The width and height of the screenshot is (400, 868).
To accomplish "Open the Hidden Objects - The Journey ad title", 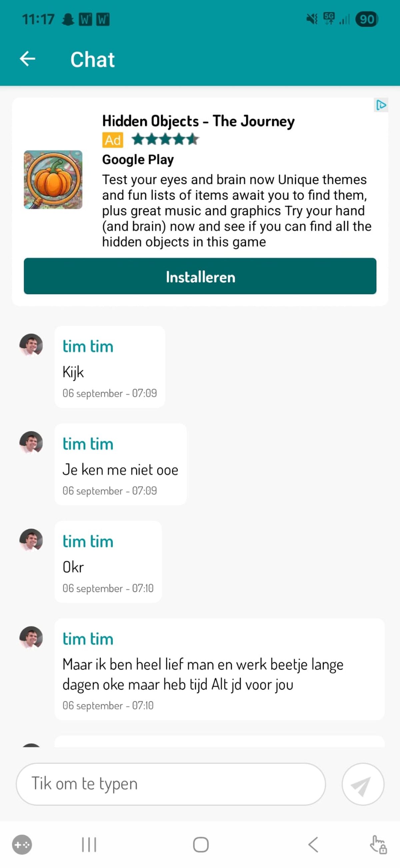I will point(198,121).
